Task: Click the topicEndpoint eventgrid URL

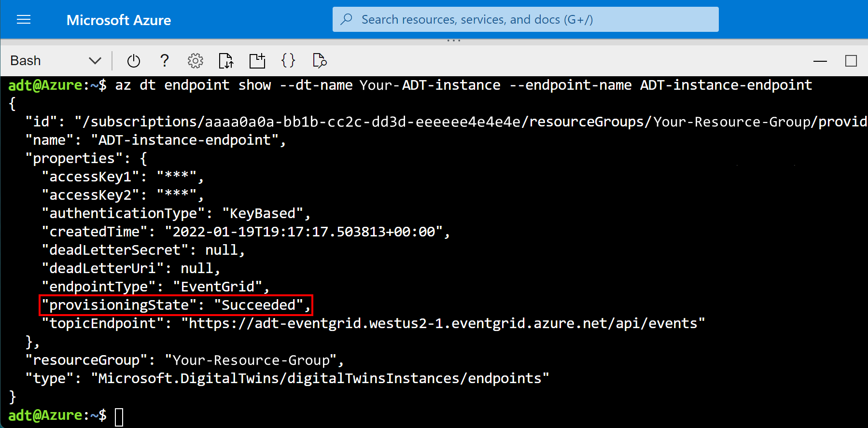Action: (443, 323)
